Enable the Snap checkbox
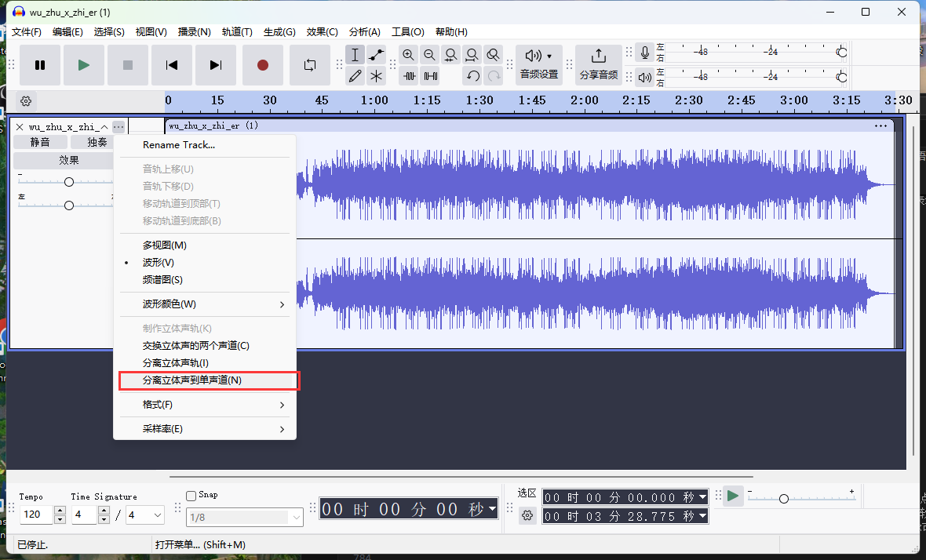The width and height of the screenshot is (926, 560). click(x=191, y=496)
